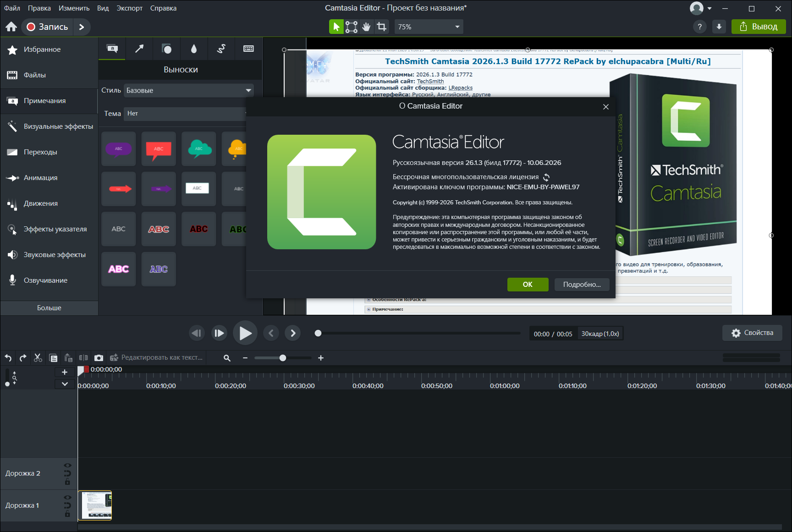Image resolution: width=792 pixels, height=532 pixels.
Task: Take a snapshot with the camera icon
Action: pyautogui.click(x=99, y=358)
